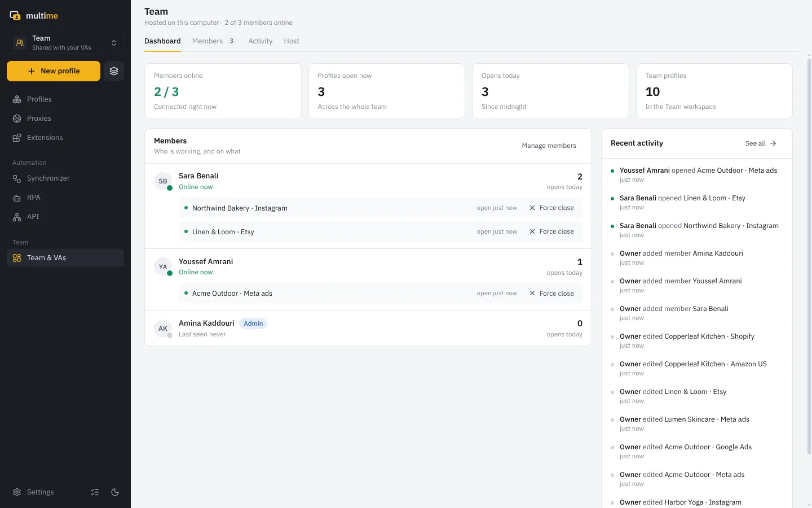
Task: Open the Team workspace switcher dropdown
Action: pyautogui.click(x=65, y=43)
